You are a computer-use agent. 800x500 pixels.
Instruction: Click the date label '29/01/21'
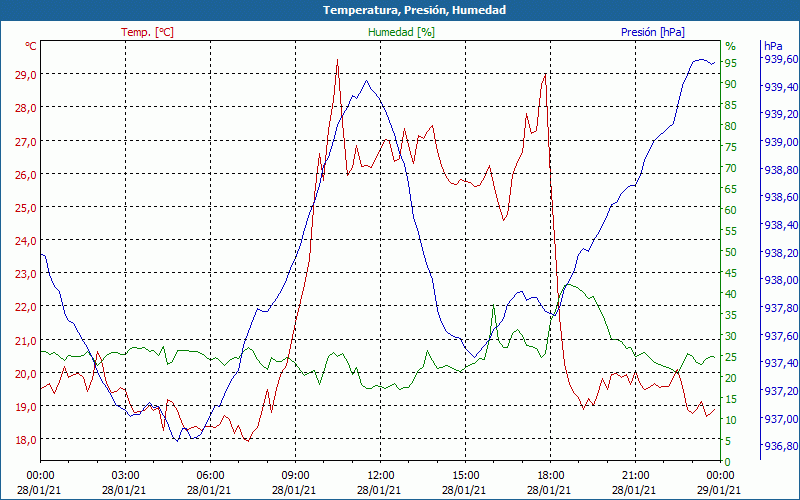[x=719, y=490]
